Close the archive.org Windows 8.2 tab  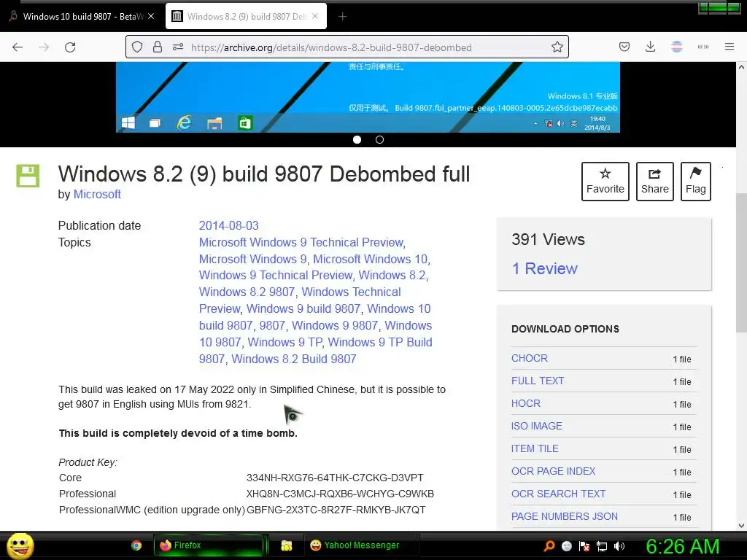[315, 16]
